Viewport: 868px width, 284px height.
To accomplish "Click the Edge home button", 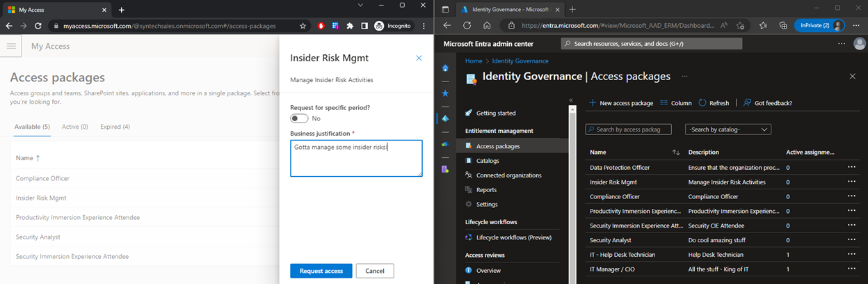I will (x=486, y=25).
